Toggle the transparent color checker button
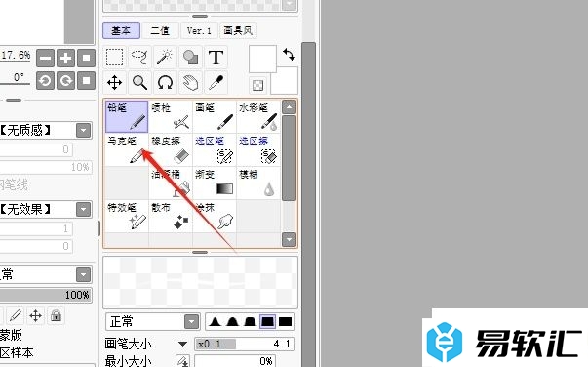The height and width of the screenshot is (367, 588). click(x=257, y=86)
